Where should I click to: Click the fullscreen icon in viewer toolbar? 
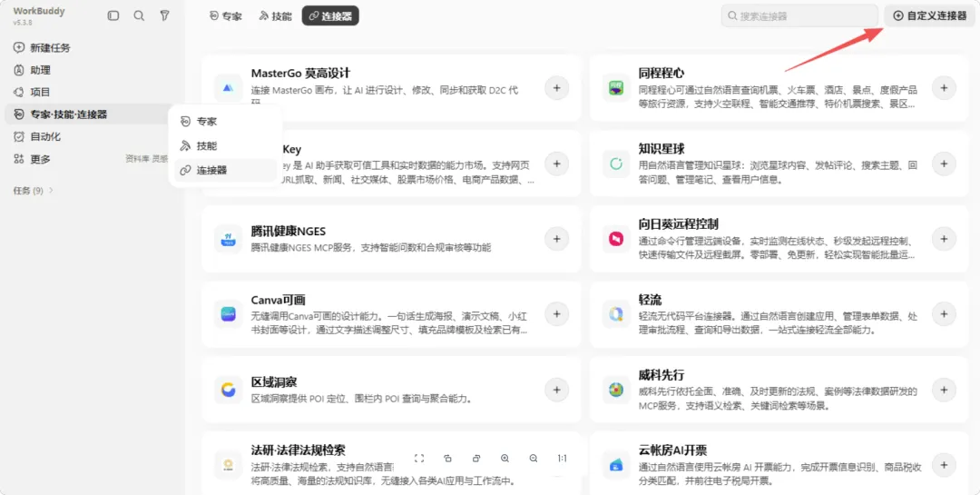point(419,458)
